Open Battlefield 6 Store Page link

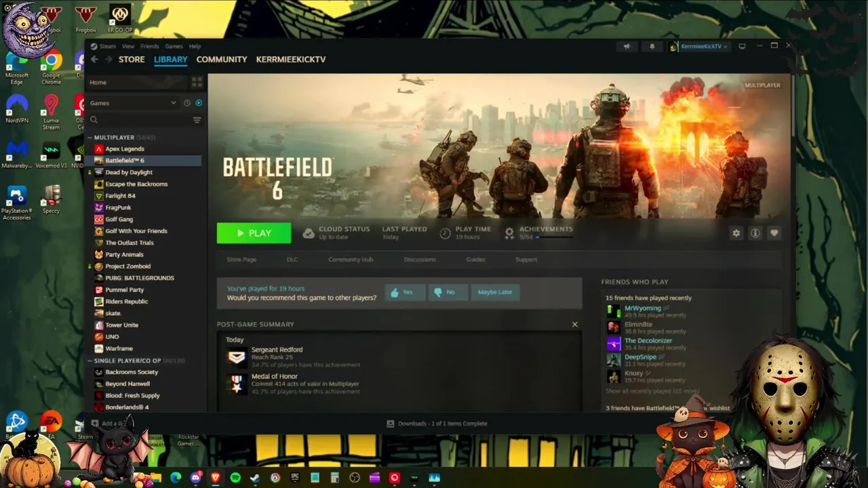[x=241, y=260]
